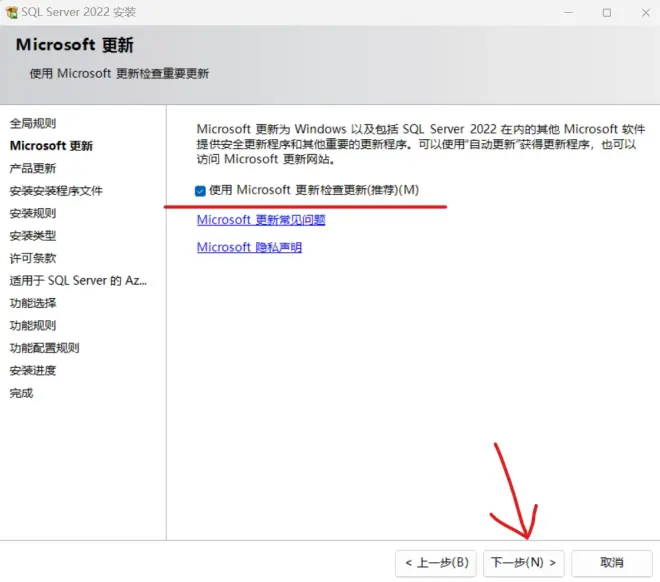660x582 pixels.
Task: Click the Microsoft 更新 page heading
Action: pos(75,45)
